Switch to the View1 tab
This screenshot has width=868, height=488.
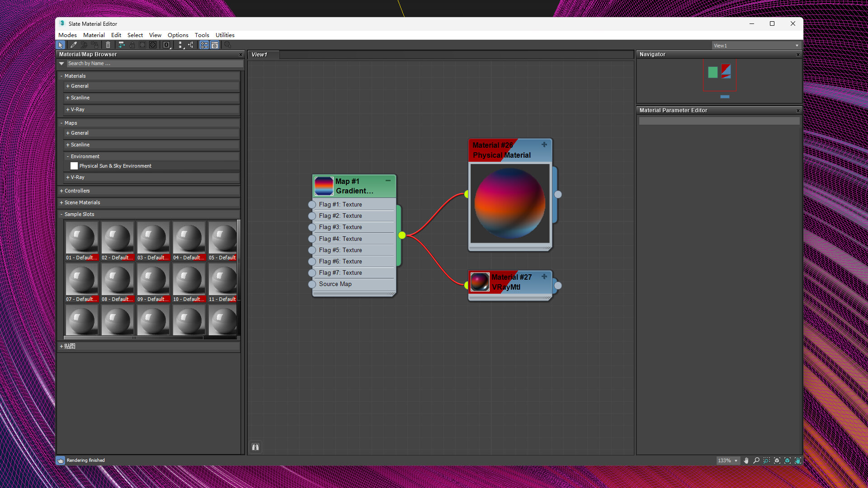(x=263, y=55)
